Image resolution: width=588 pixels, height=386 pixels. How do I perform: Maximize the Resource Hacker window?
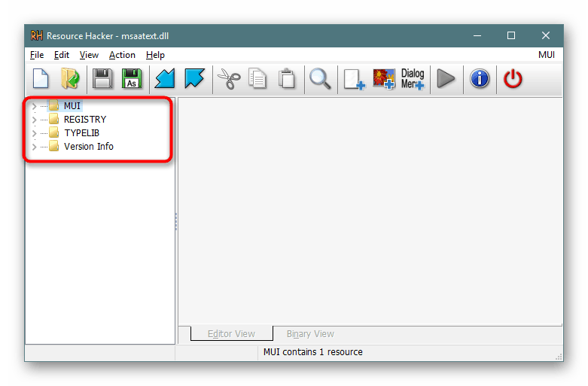511,35
